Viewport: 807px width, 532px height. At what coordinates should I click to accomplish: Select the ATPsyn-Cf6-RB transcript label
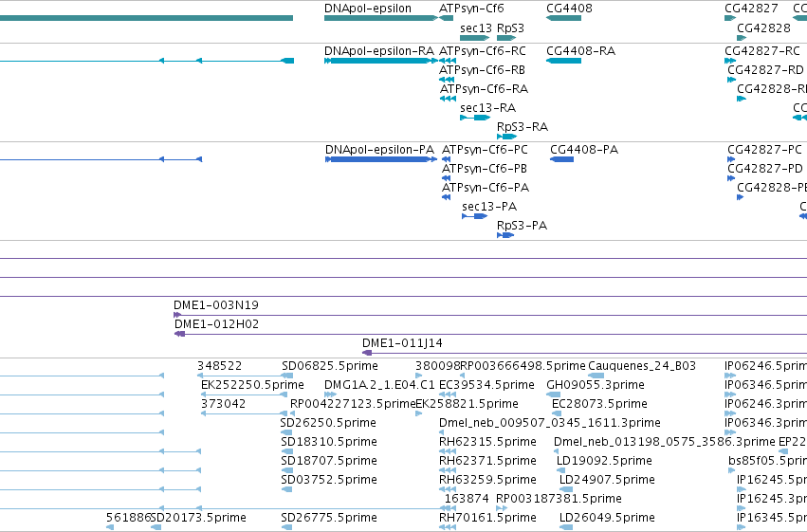(x=483, y=70)
